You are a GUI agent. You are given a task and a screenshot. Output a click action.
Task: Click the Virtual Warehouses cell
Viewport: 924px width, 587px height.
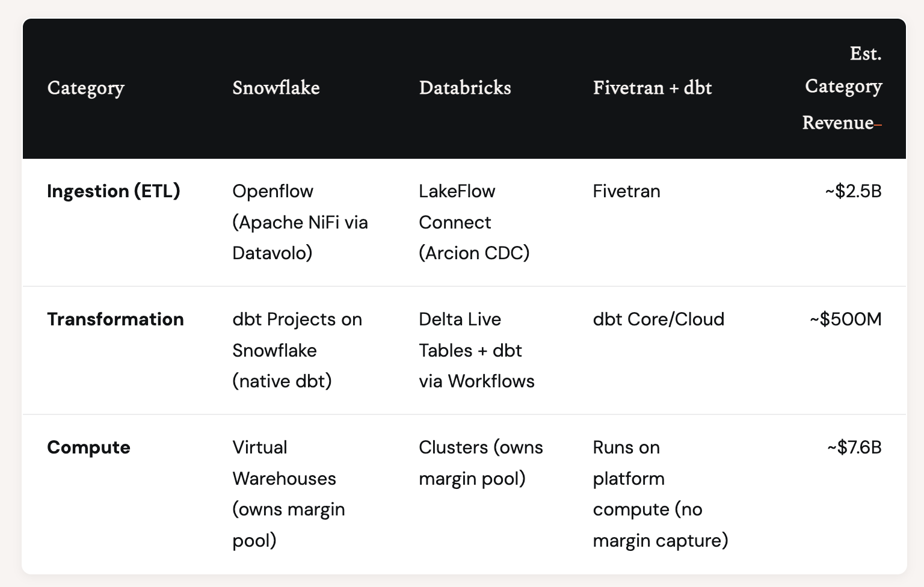pyautogui.click(x=289, y=494)
